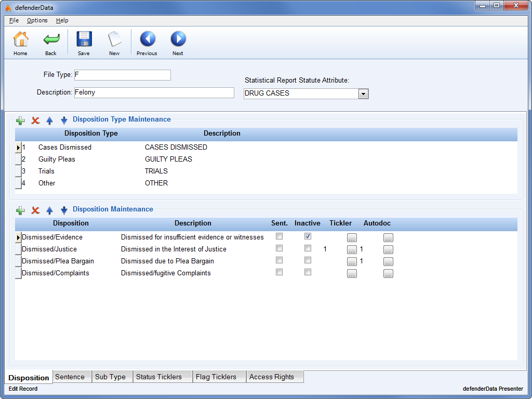Image resolution: width=532 pixels, height=399 pixels.
Task: Select row header for Trials
Action: pyautogui.click(x=18, y=171)
